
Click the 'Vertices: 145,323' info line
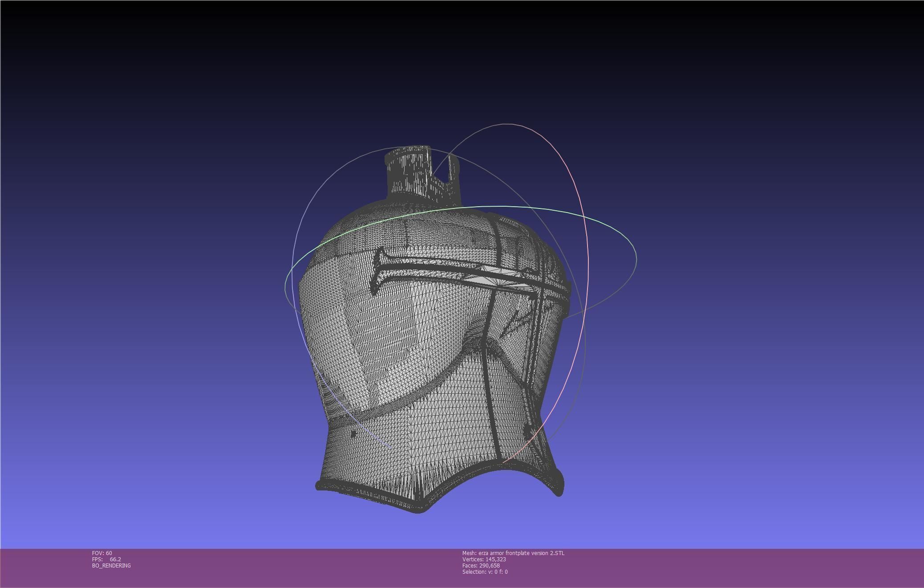pos(484,559)
